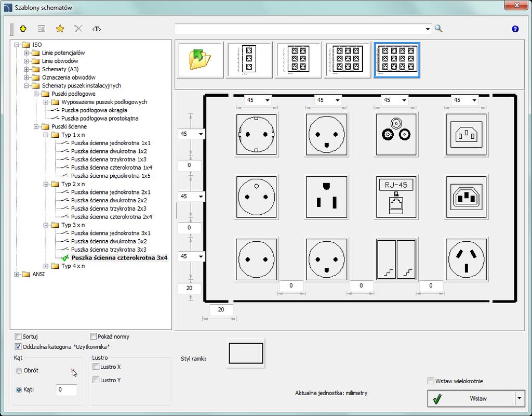The height and width of the screenshot is (416, 532).
Task: Select Puszka podłogowa prostokątna tree item
Action: click(100, 119)
